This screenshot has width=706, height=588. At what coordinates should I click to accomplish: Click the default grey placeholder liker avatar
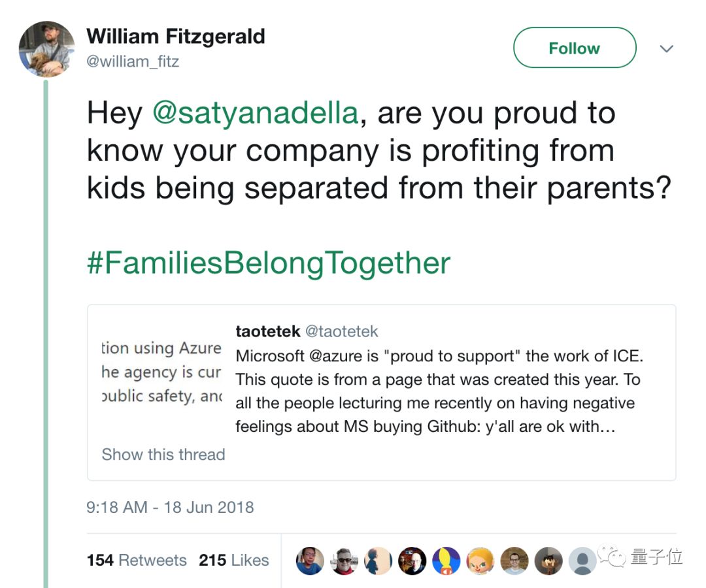click(582, 561)
